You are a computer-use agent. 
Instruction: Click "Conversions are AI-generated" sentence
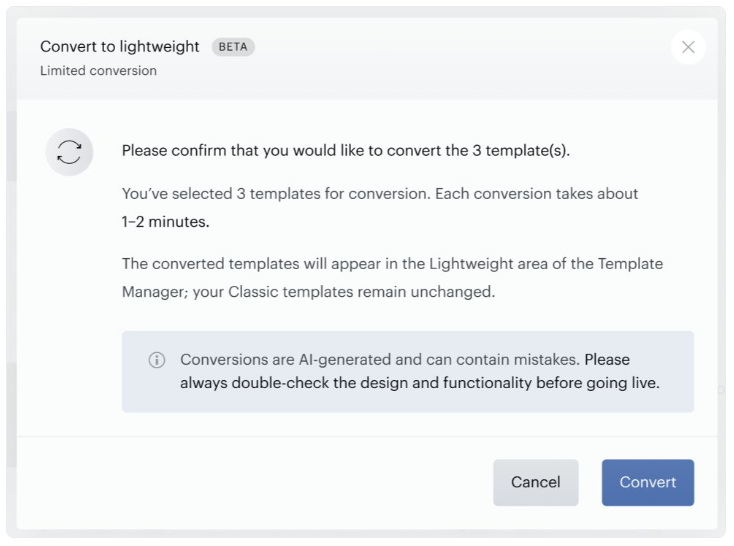[380, 360]
